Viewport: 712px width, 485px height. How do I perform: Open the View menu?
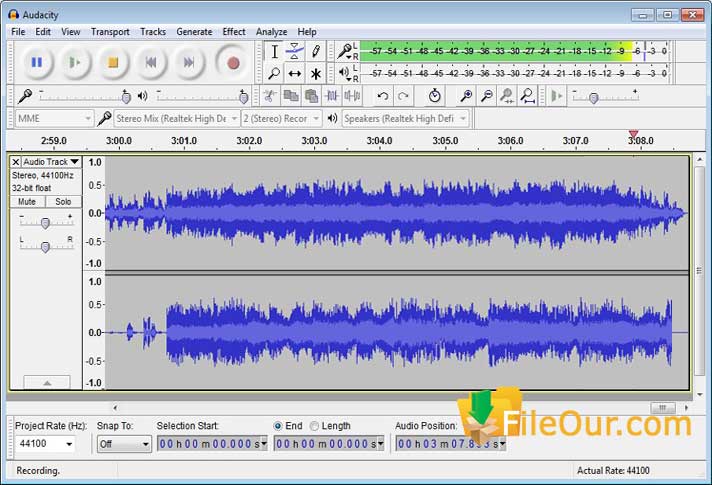click(71, 32)
